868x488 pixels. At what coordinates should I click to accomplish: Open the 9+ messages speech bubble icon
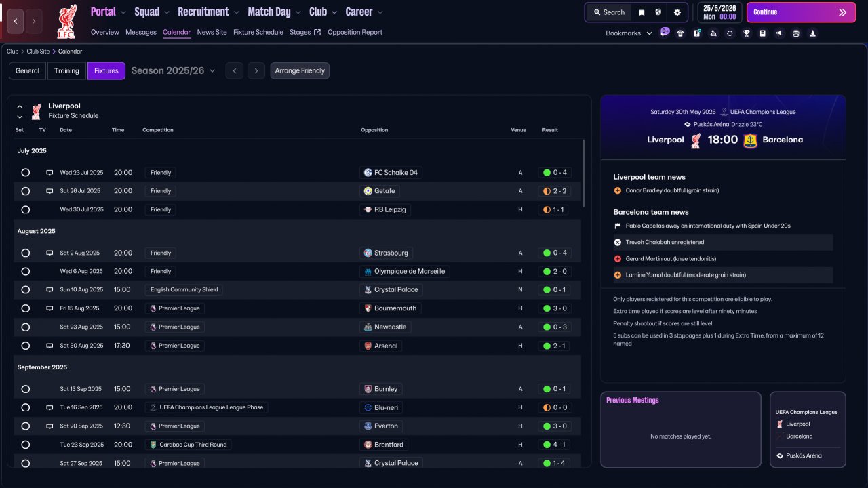click(x=665, y=32)
